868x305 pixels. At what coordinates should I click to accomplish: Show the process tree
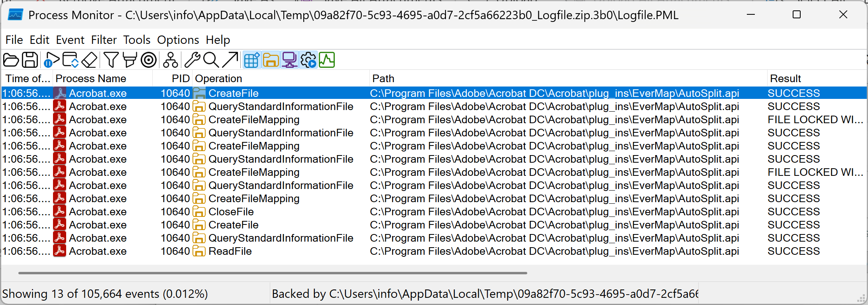pyautogui.click(x=170, y=60)
